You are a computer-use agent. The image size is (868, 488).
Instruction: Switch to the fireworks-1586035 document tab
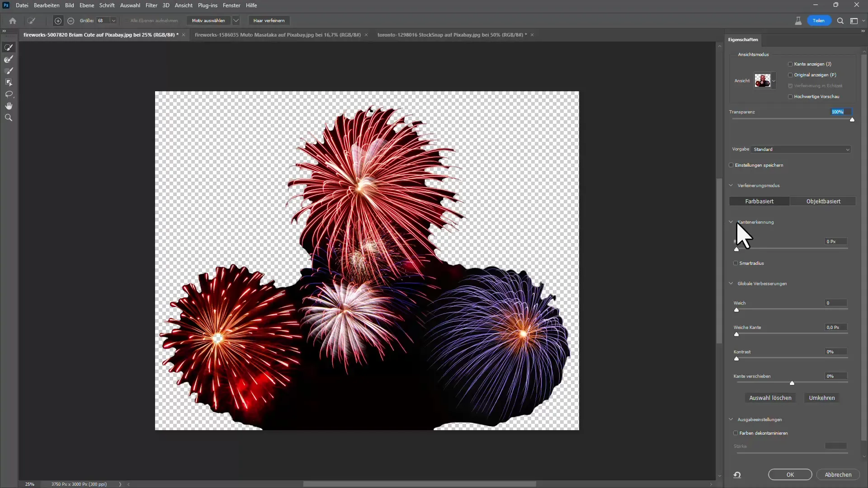[278, 35]
